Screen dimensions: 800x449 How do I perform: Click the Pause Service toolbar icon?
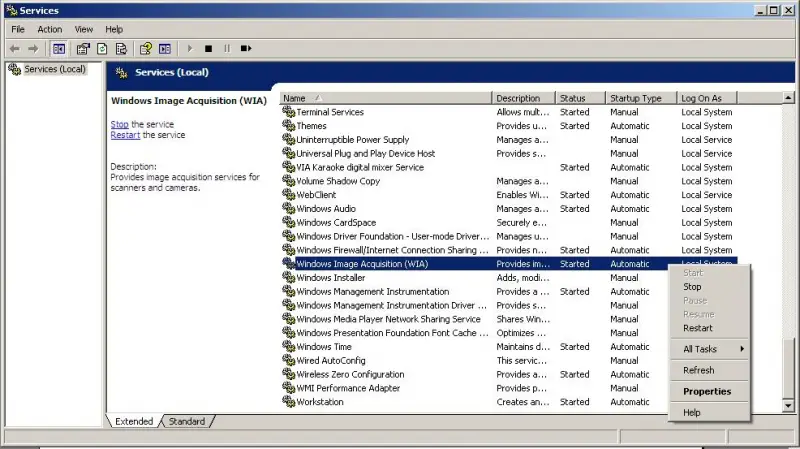pos(227,48)
